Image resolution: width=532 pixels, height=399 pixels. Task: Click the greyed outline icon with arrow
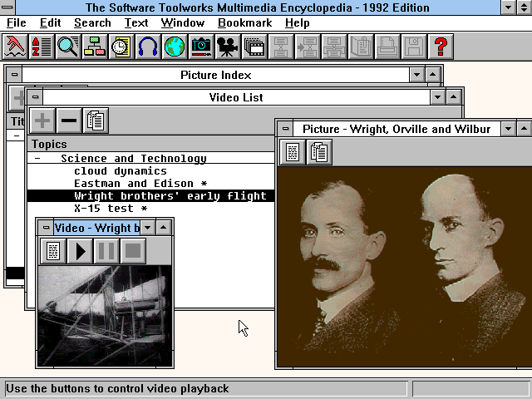[x=308, y=47]
